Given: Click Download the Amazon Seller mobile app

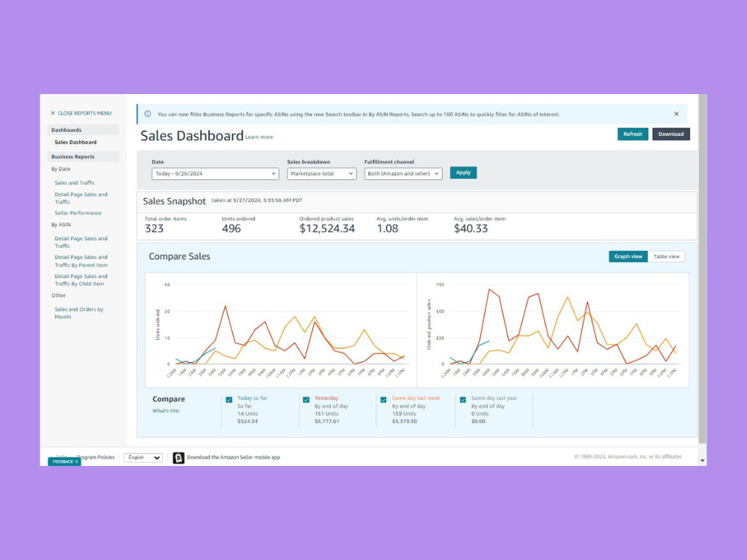Looking at the screenshot, I should pos(233,457).
